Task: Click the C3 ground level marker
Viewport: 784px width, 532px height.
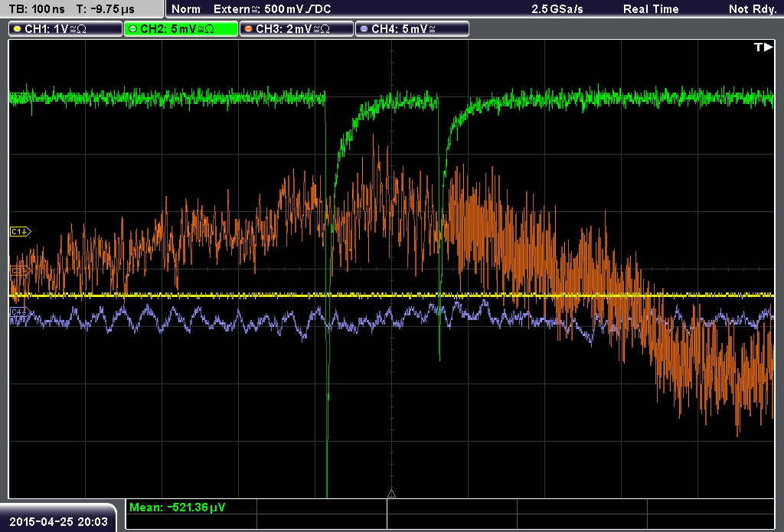Action: coord(21,270)
